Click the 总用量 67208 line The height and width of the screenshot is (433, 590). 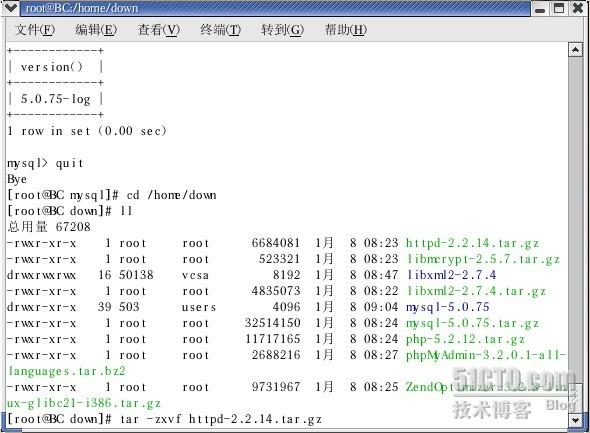click(49, 227)
